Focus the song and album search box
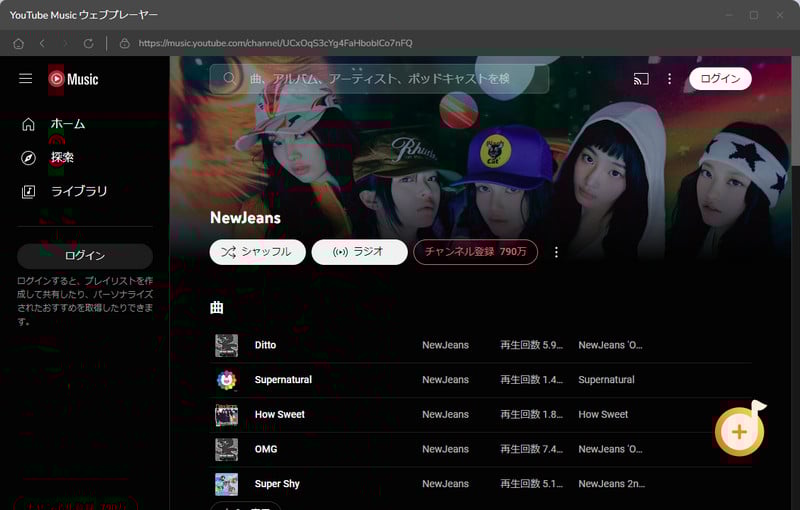Screen dimensions: 800x510 (379, 79)
